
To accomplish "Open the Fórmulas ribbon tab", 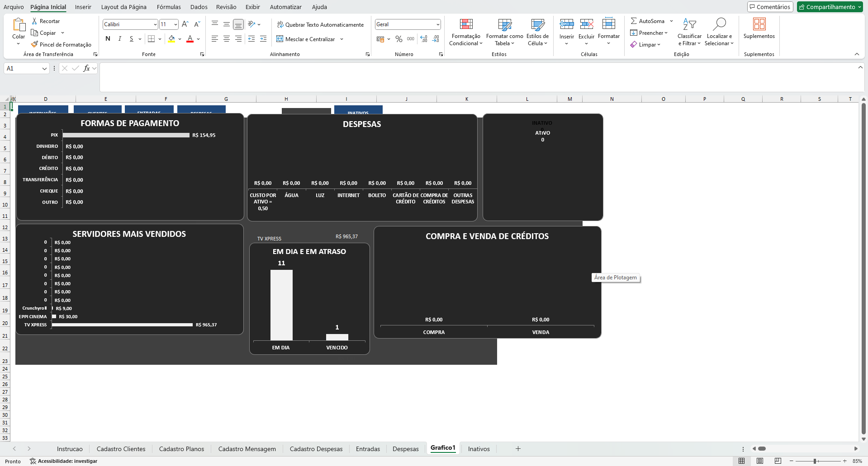I will pos(169,7).
